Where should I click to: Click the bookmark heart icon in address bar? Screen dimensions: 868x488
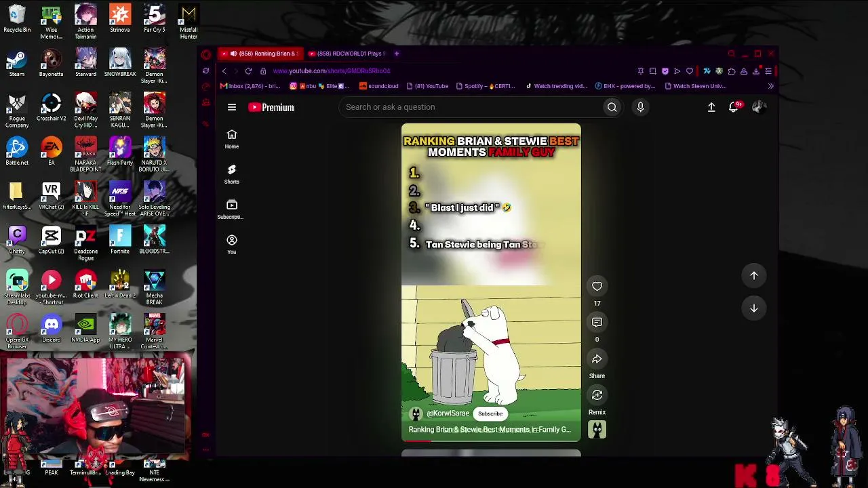coord(690,71)
